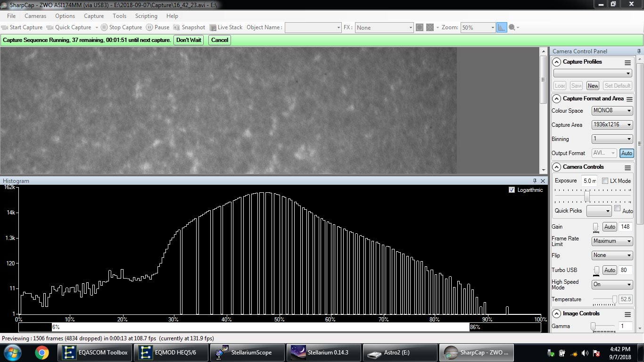
Task: Click the Exposure value input field
Action: 589,181
